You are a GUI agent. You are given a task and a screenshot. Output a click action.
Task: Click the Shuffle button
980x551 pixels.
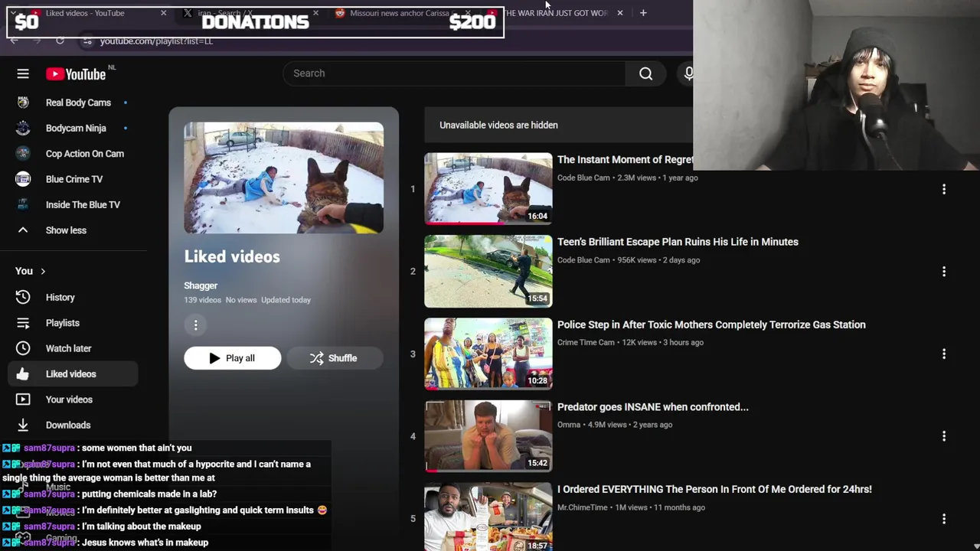pos(334,358)
